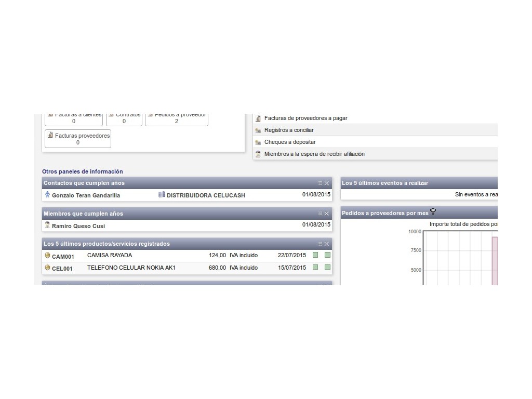Click the price 680,00

[x=217, y=268]
